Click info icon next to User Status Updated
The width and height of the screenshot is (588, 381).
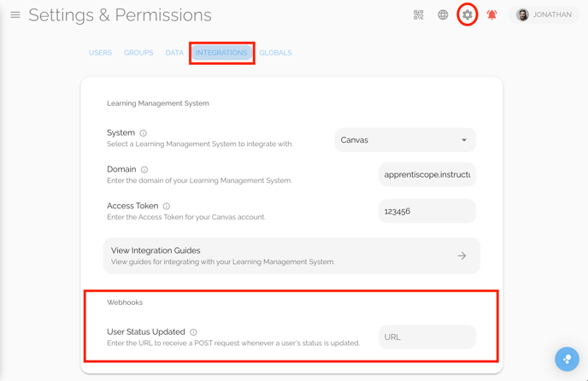click(193, 332)
